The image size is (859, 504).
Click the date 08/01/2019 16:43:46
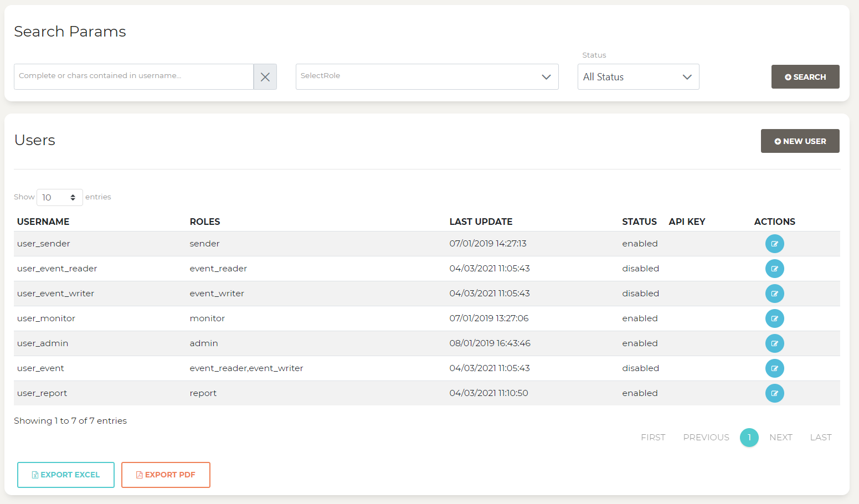coord(490,343)
